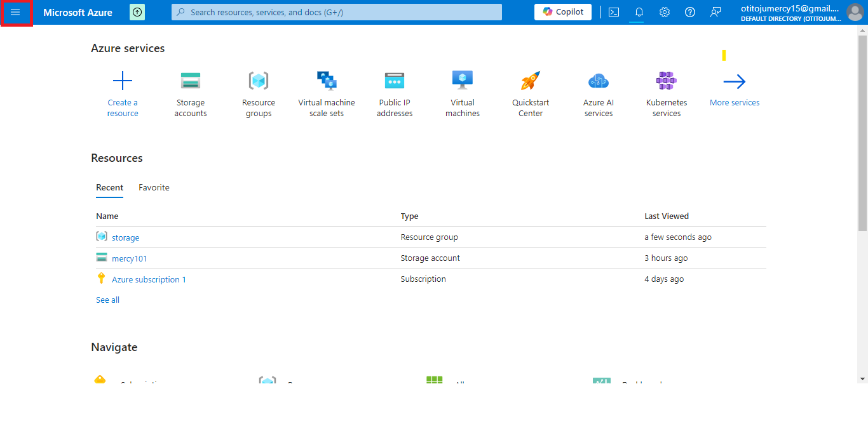868x424 pixels.
Task: Open Storage accounts service
Action: 191,81
